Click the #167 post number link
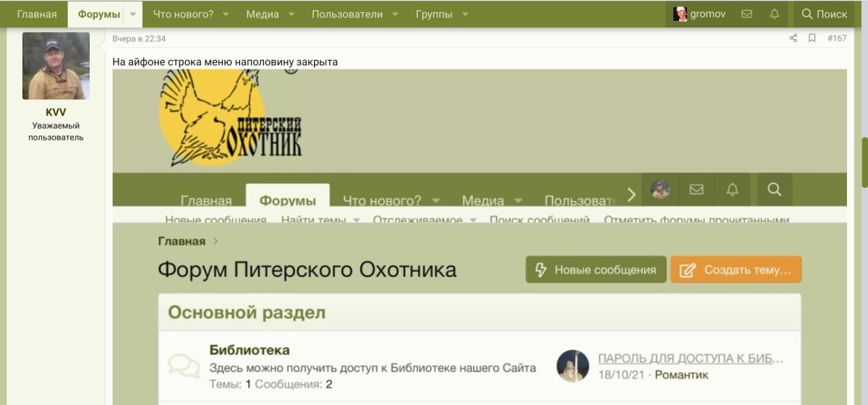The image size is (868, 405). (x=836, y=38)
